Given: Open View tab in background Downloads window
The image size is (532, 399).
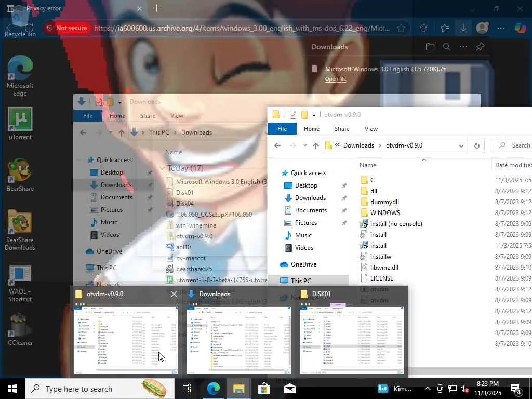Looking at the screenshot, I should click(x=177, y=116).
